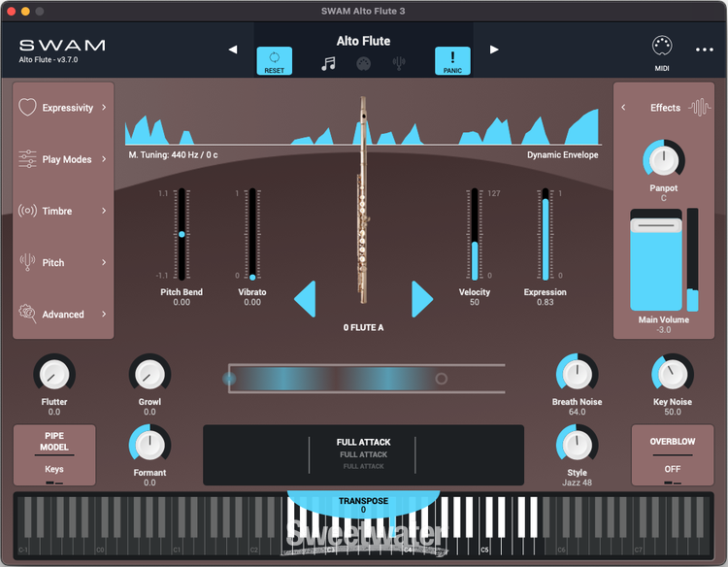Image resolution: width=728 pixels, height=567 pixels.
Task: Click the TRANSPOSE tab on keyboard
Action: click(363, 504)
